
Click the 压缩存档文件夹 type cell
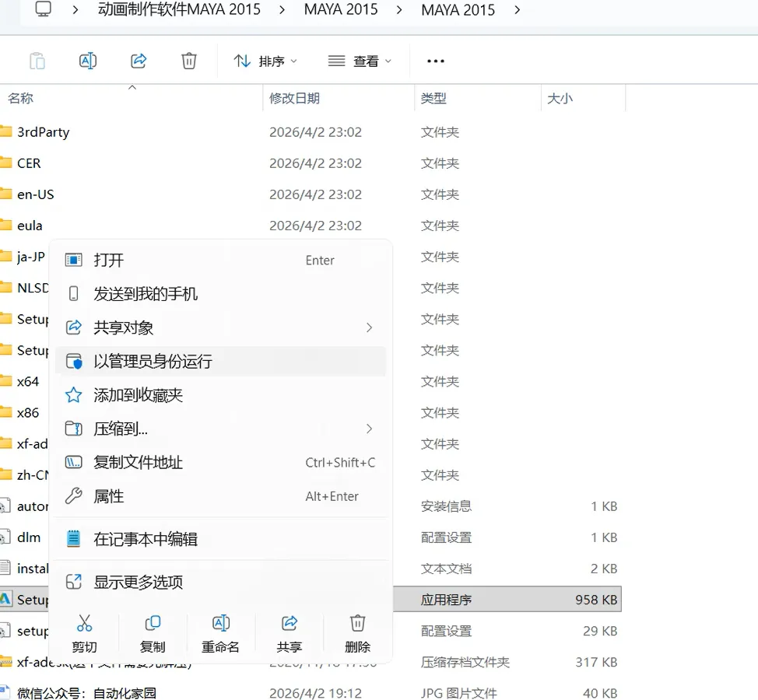click(465, 663)
